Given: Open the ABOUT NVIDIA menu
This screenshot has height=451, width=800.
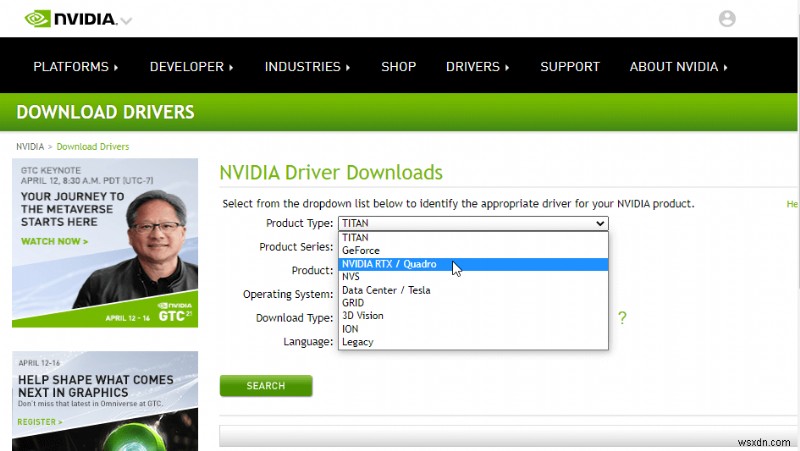Looking at the screenshot, I should point(678,67).
